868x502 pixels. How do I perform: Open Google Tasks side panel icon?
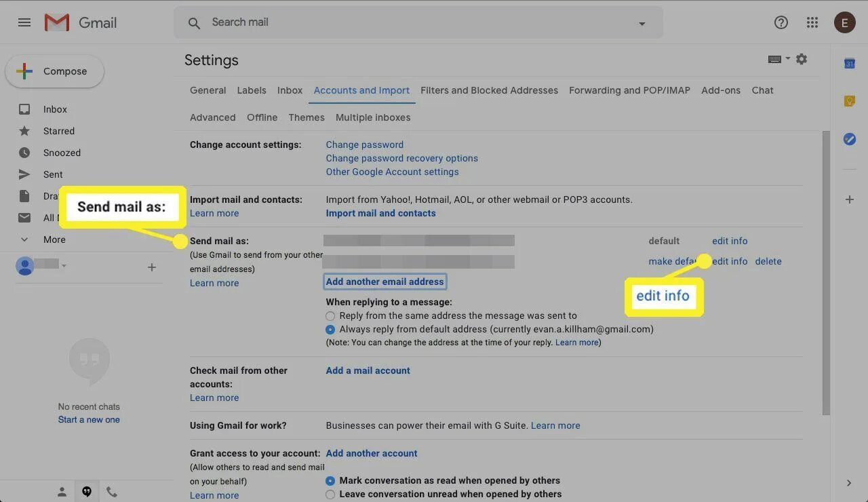tap(849, 139)
